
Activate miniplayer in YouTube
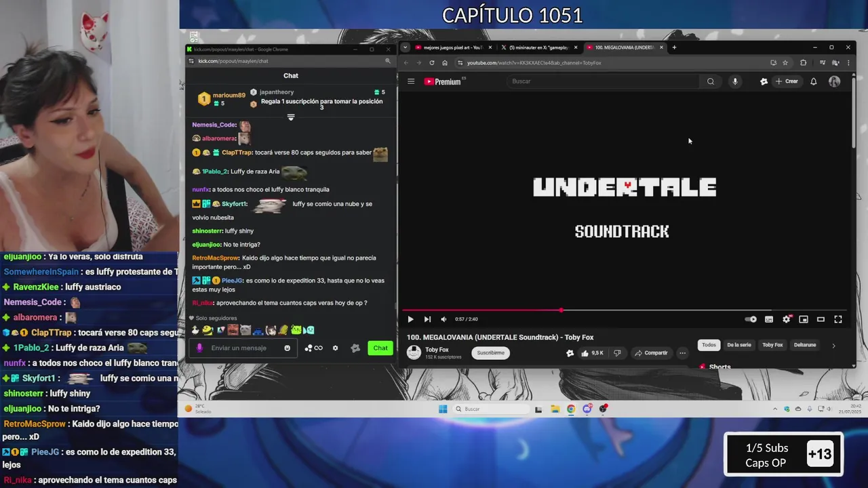point(804,319)
